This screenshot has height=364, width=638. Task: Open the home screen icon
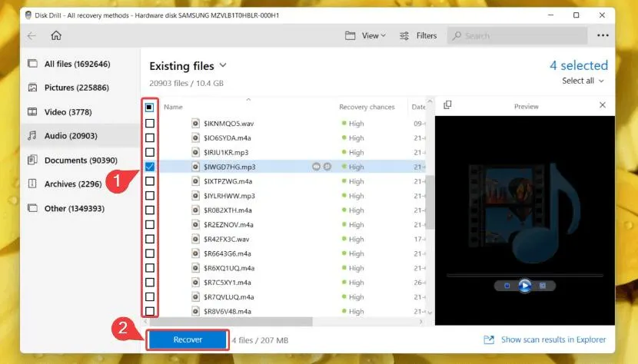[x=56, y=35]
